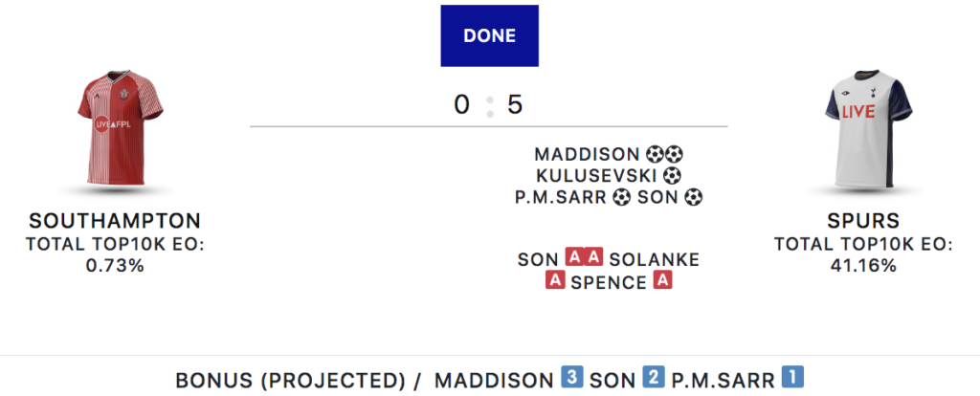The width and height of the screenshot is (980, 396).
Task: Click Son's first red assist badge
Action: tap(573, 258)
